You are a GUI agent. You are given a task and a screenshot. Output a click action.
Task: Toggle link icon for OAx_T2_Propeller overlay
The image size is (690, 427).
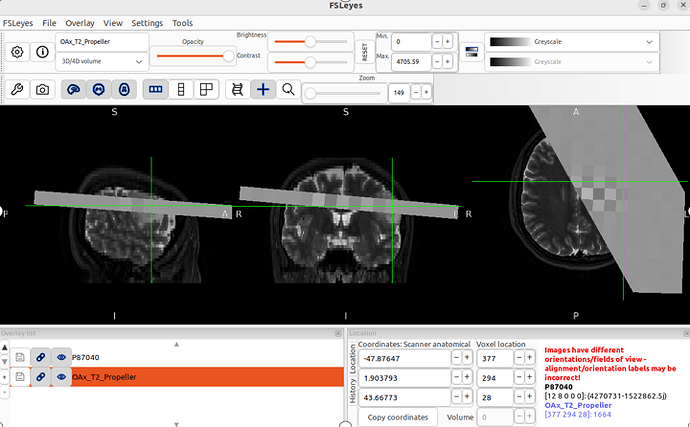point(40,377)
